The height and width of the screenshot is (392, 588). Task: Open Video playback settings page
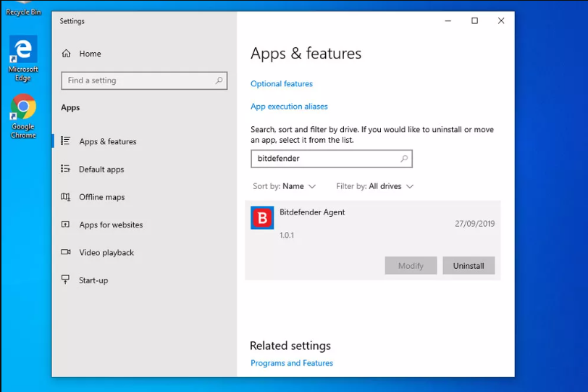[106, 252]
